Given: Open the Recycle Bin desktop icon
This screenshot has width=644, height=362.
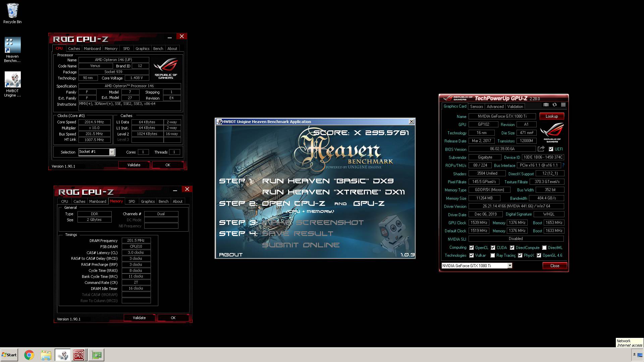Looking at the screenshot, I should (12, 14).
